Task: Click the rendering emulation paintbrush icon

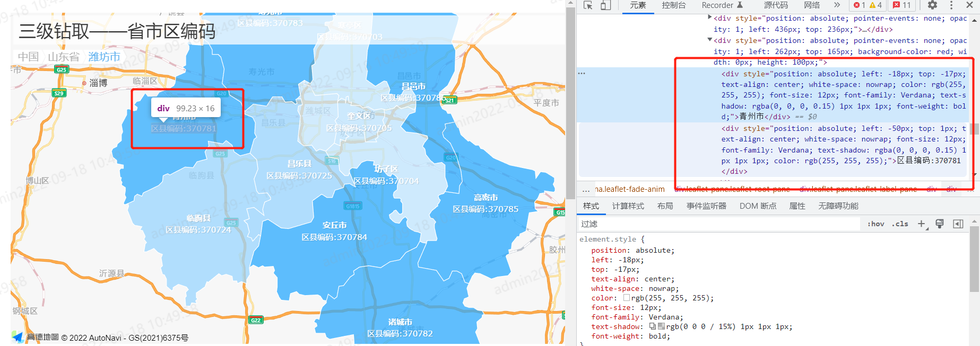Action: (940, 224)
